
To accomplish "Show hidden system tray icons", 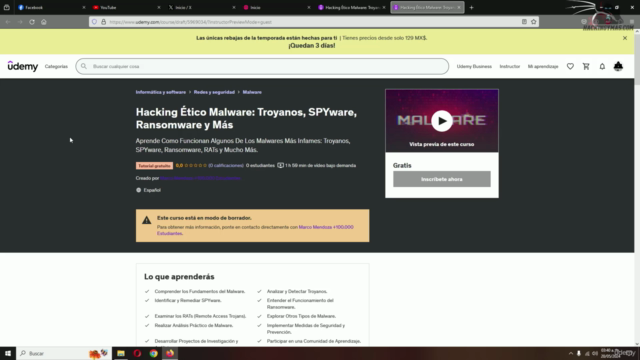I will tap(571, 353).
